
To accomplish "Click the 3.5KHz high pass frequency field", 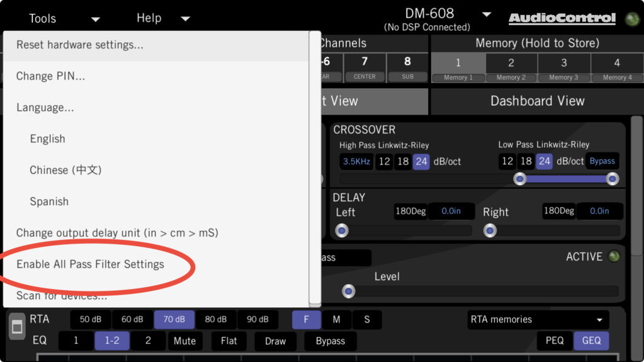I will pos(356,161).
